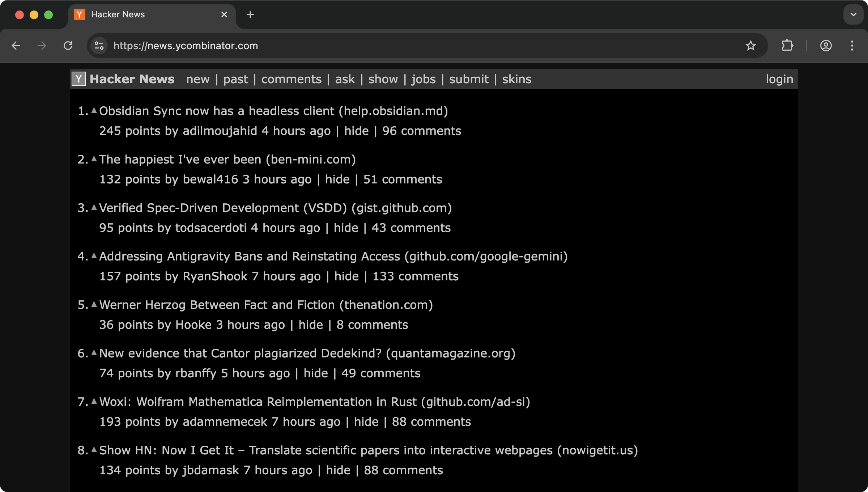868x492 pixels.
Task: Reload the page
Action: [68, 46]
